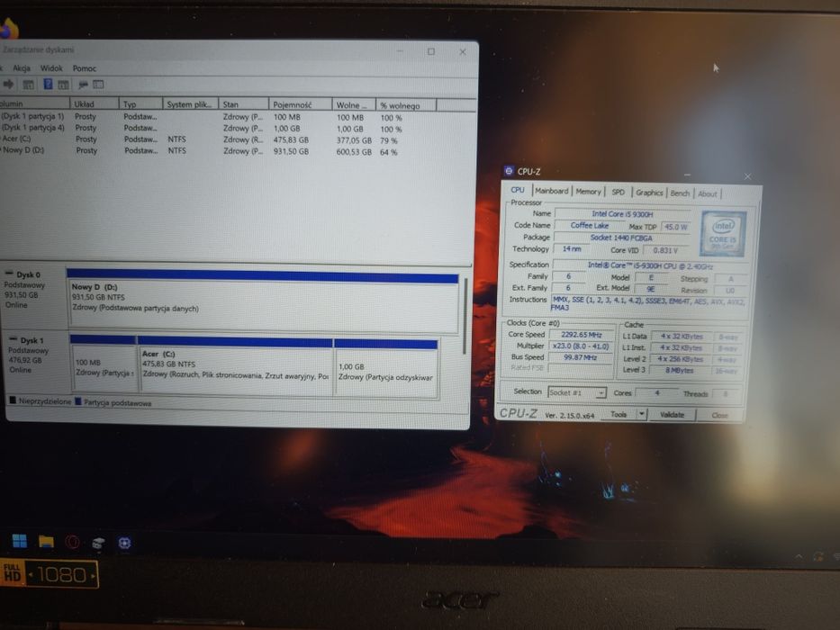Open help via the blue question mark icon
The image size is (840, 630).
pyautogui.click(x=48, y=84)
